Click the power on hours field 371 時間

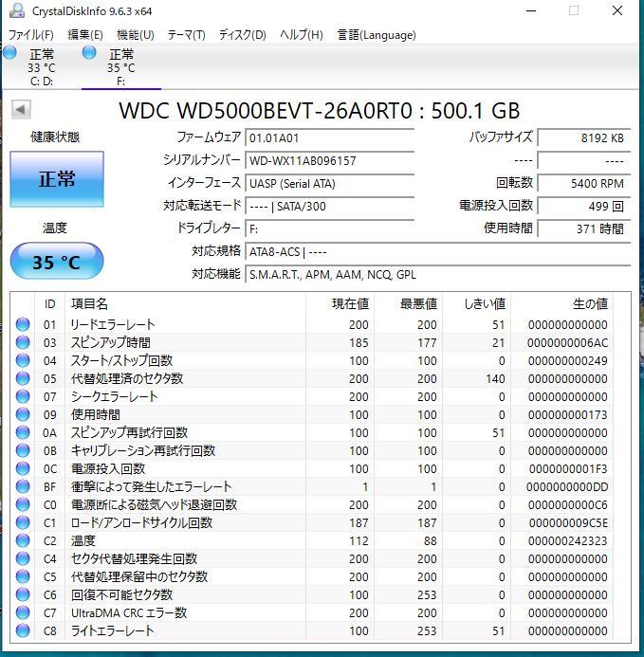pyautogui.click(x=584, y=229)
